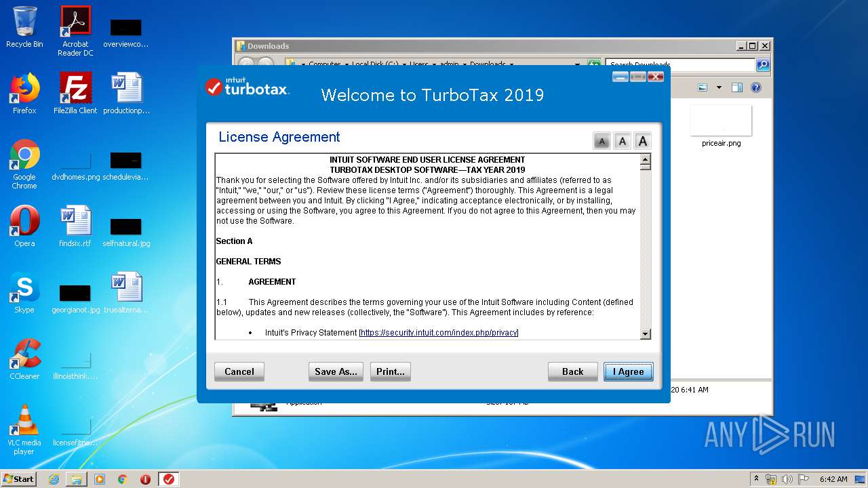Open Opera from the taskbar
Screen dimensions: 868x488
click(145, 479)
